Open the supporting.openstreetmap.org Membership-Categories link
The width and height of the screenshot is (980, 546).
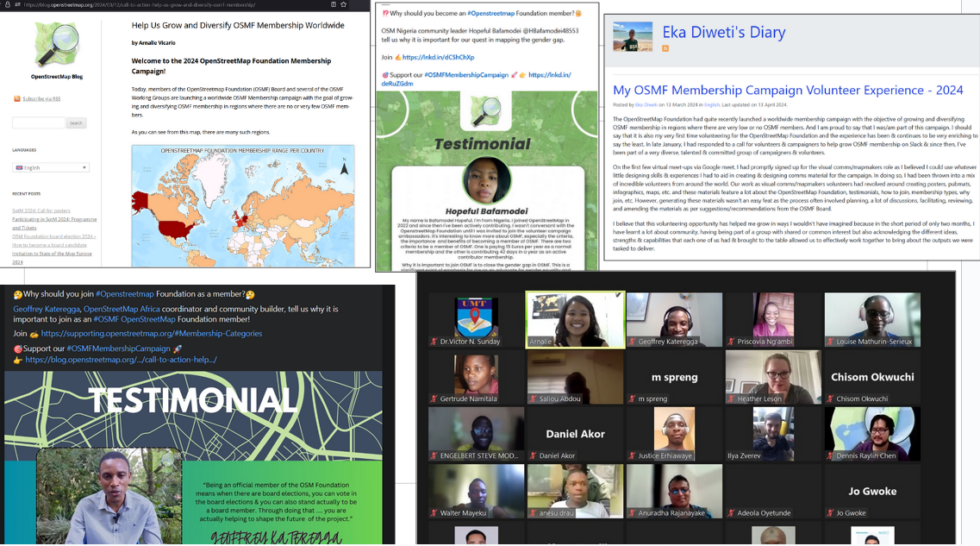(151, 333)
